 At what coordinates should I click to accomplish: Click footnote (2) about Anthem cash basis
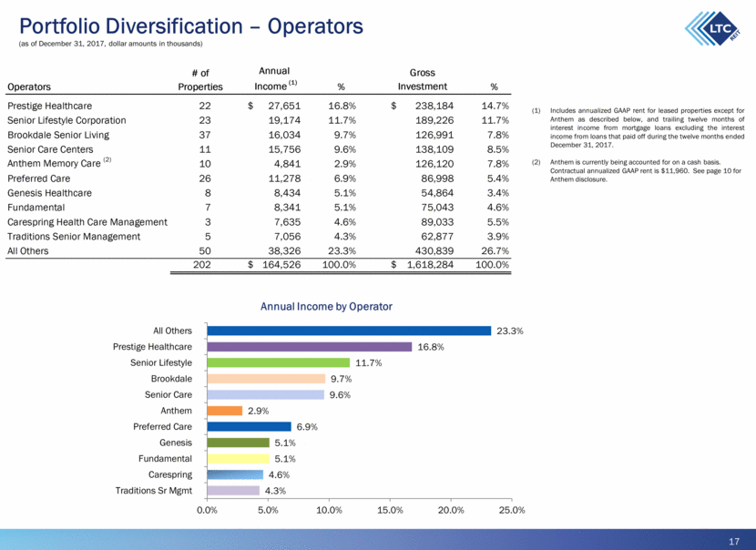637,170
